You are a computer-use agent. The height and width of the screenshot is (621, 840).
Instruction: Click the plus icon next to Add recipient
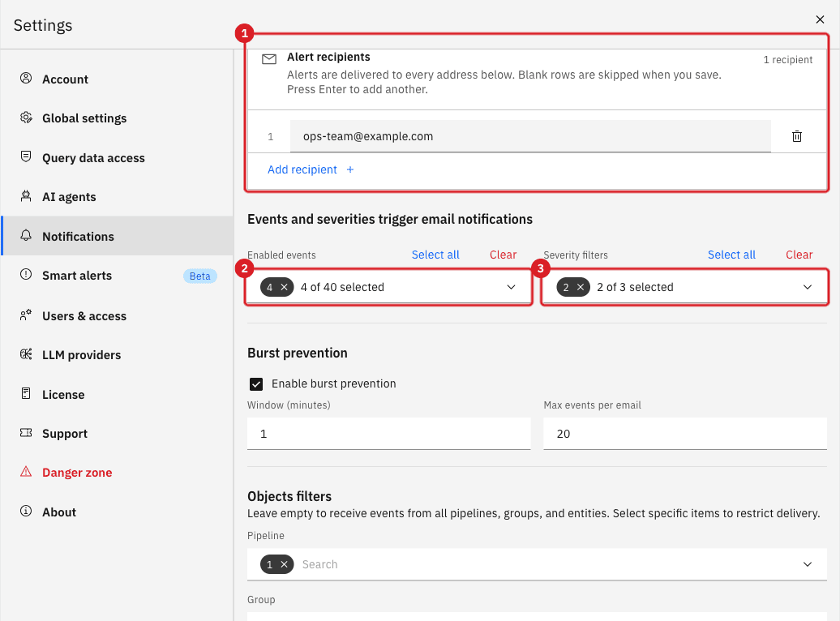(350, 169)
